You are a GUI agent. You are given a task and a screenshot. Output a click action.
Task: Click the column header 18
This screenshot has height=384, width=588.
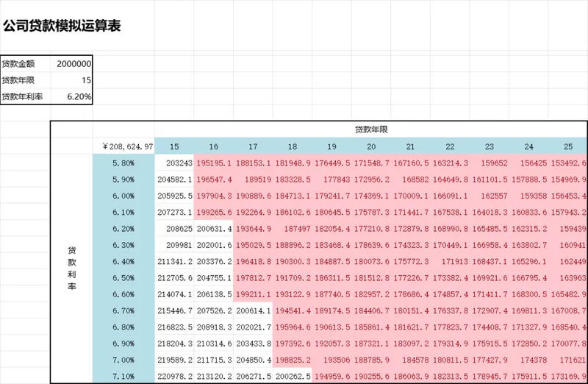click(293, 146)
